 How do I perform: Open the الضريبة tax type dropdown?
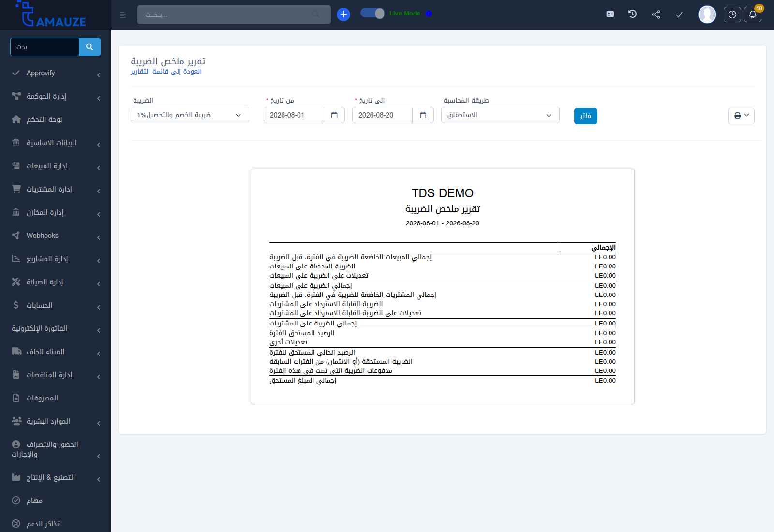pyautogui.click(x=190, y=115)
